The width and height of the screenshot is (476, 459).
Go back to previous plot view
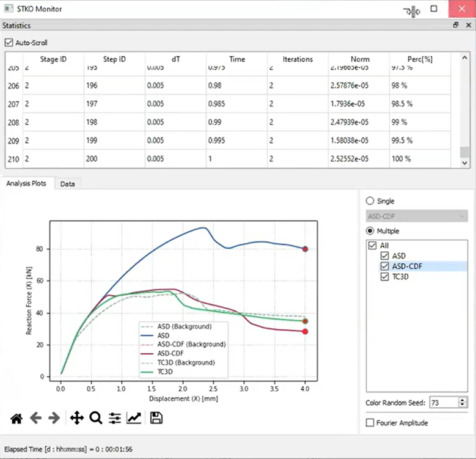coord(36,418)
